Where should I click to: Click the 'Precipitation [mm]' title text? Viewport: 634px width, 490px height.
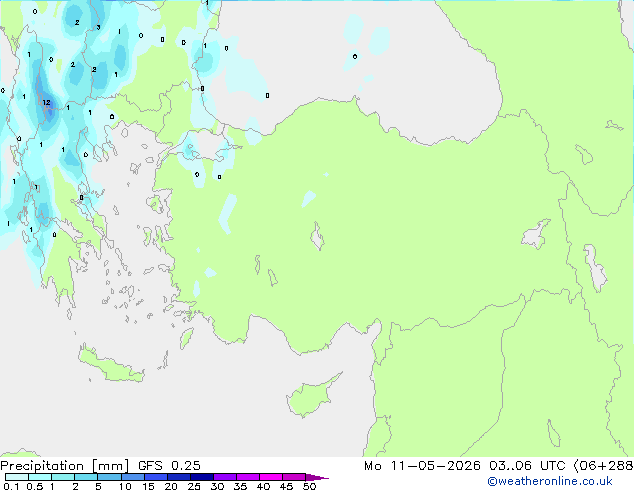click(x=65, y=466)
